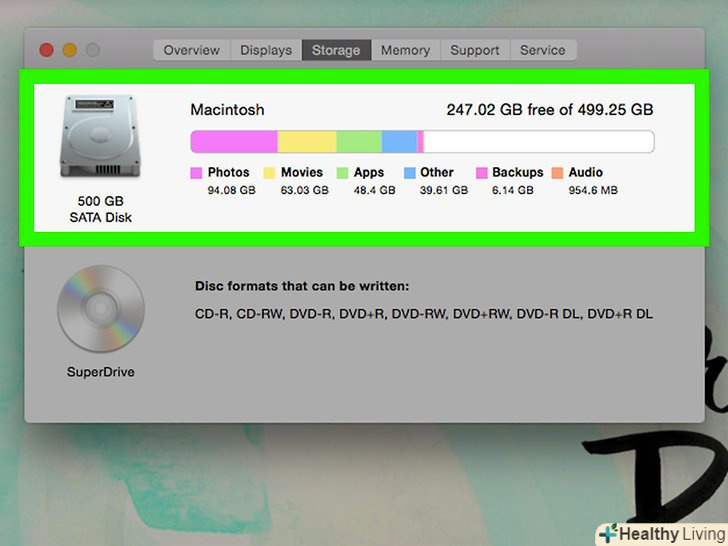Switch to the Overview tab

tap(192, 50)
